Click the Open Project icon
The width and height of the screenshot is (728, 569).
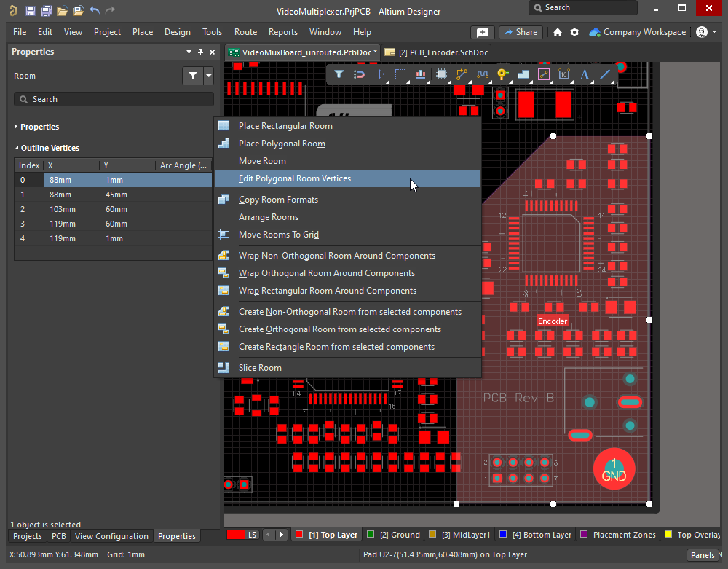point(78,11)
